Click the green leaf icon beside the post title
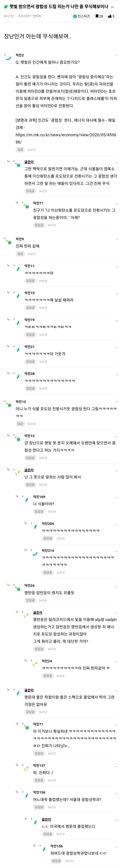Screen dimensions: 121x868 click(6, 6)
